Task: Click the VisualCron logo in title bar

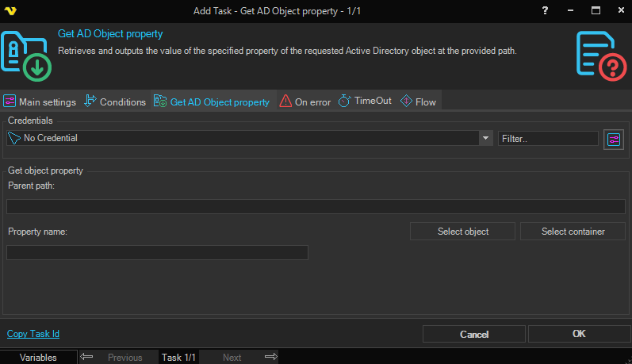Action: (10, 11)
